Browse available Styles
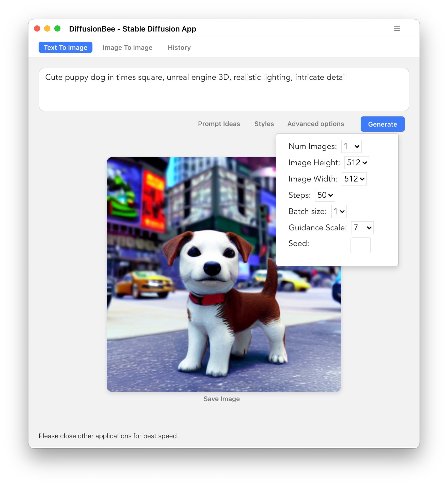This screenshot has height=486, width=448. [264, 124]
